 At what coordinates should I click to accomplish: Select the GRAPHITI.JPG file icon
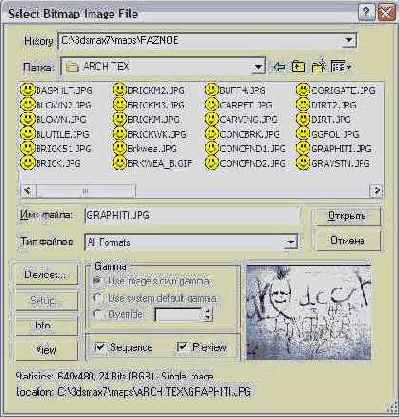(x=303, y=148)
